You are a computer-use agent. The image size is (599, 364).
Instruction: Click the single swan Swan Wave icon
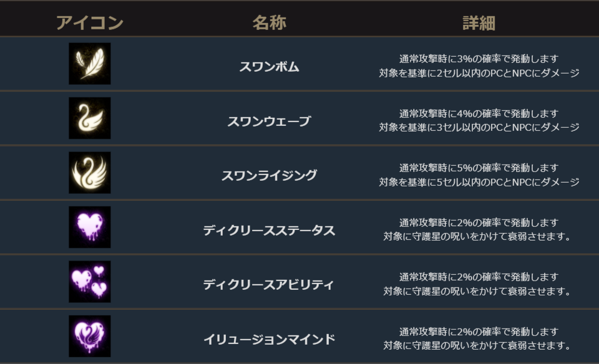(90, 118)
